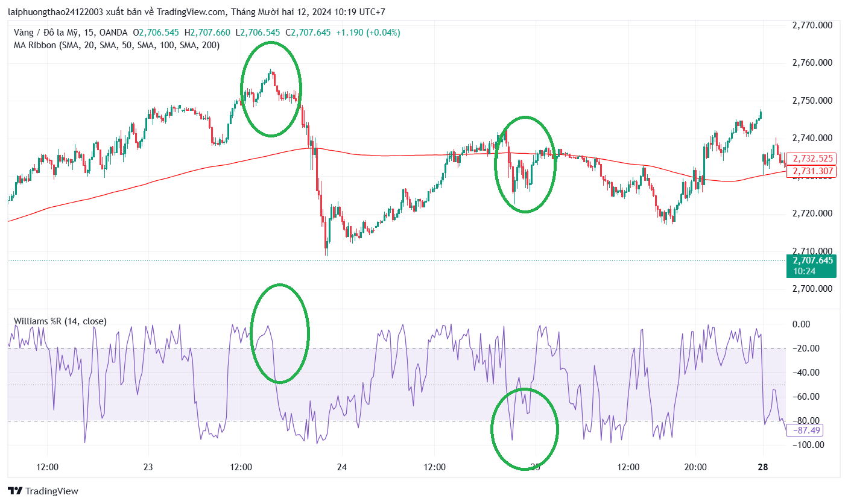Click the 2,740.000 price axis label
Image resolution: width=848 pixels, height=504 pixels.
coord(812,138)
